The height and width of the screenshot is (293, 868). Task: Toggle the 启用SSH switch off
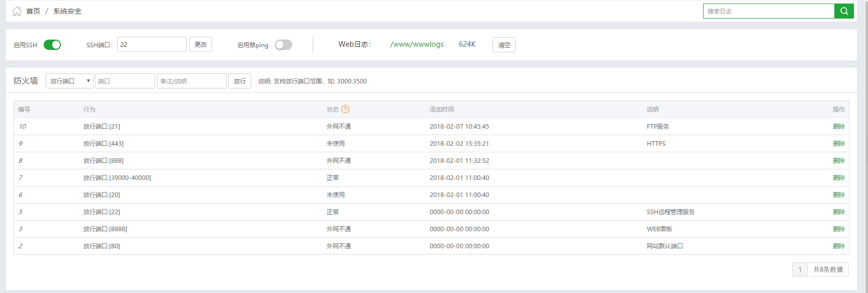[52, 45]
